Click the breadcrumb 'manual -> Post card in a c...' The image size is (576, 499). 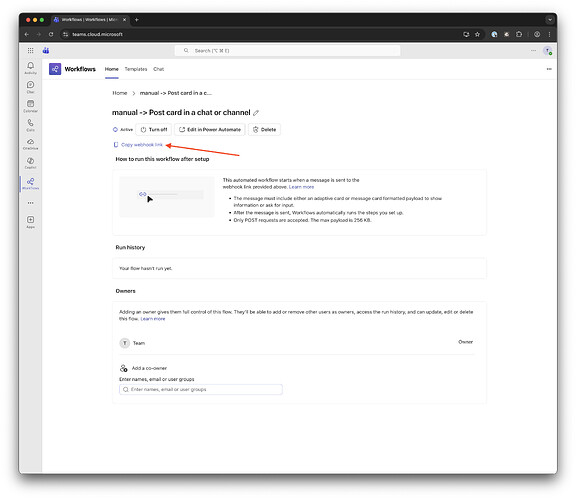click(x=176, y=93)
